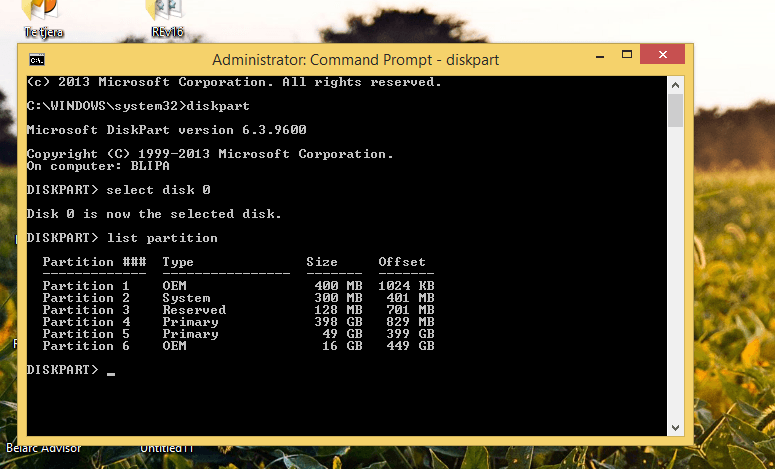Open the Command Prompt system menu icon
775x469 pixels.
point(36,60)
